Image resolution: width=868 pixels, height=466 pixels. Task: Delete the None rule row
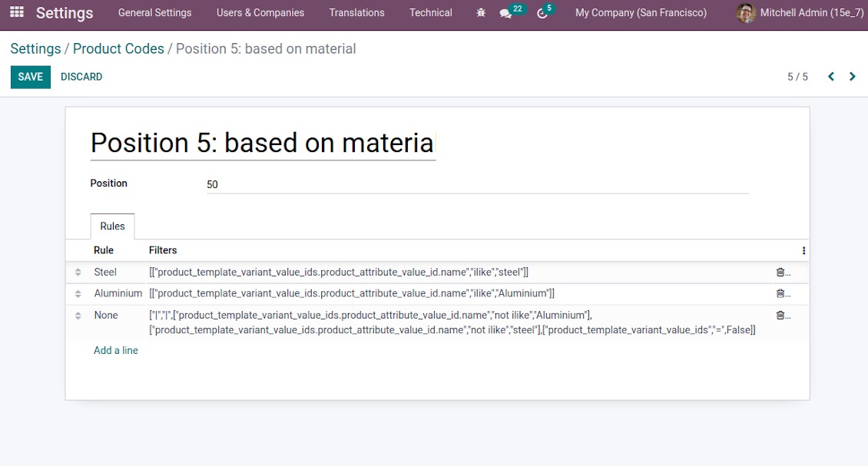click(x=780, y=316)
